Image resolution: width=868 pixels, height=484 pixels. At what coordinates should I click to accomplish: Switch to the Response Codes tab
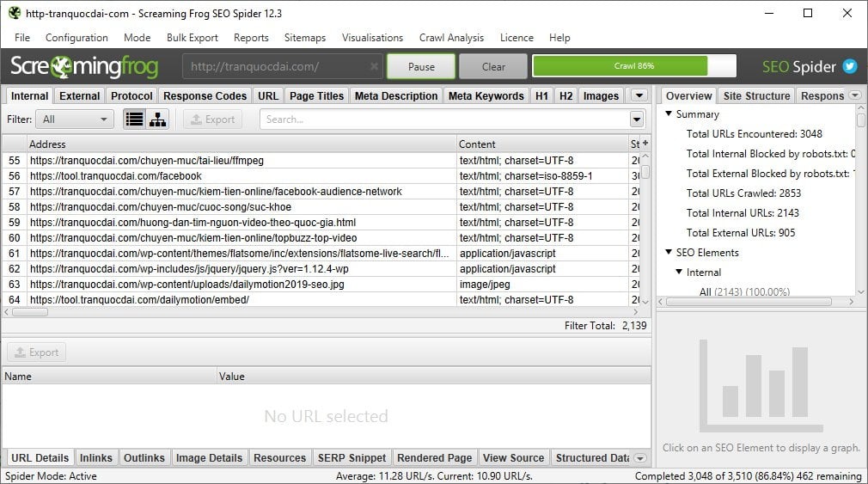click(x=205, y=96)
